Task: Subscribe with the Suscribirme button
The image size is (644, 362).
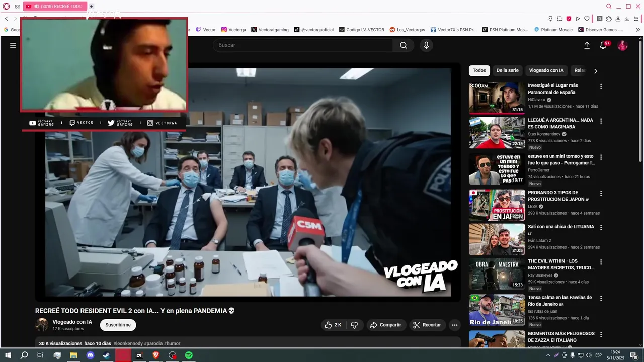Action: [x=118, y=325]
